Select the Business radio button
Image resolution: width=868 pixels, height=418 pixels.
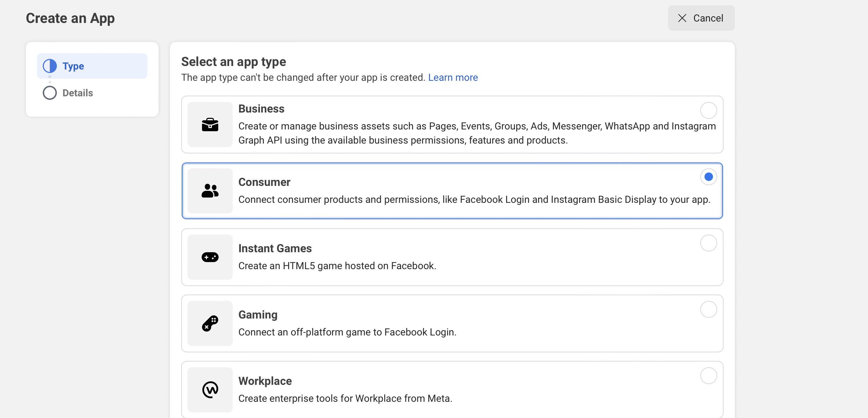pyautogui.click(x=708, y=110)
